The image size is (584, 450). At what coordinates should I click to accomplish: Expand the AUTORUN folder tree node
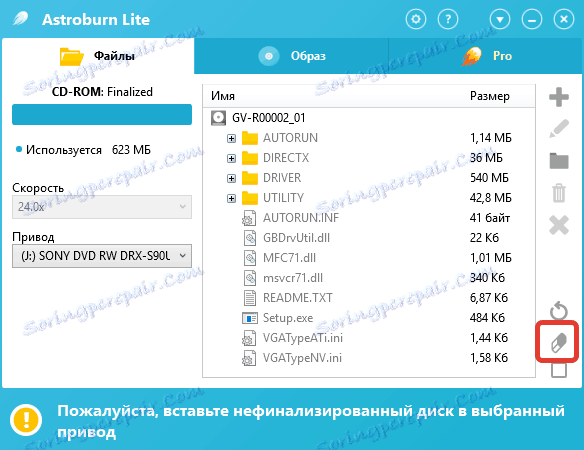231,139
